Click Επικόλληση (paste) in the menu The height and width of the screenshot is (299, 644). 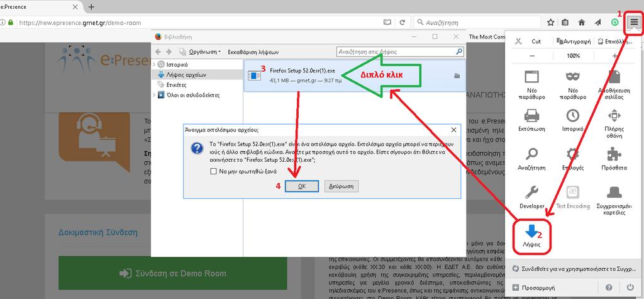(614, 41)
